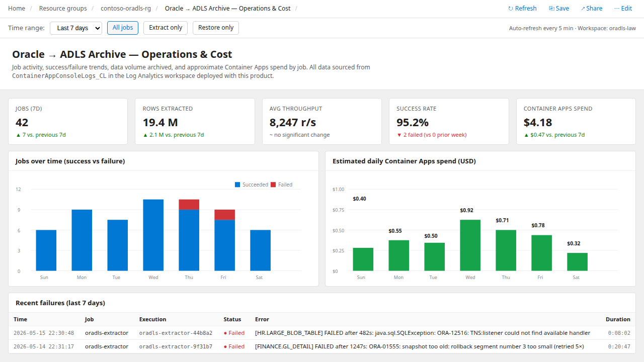644x362 pixels.
Task: Click Failed status for HR.LARGE_BLOB_TABLE row
Action: pos(234,333)
